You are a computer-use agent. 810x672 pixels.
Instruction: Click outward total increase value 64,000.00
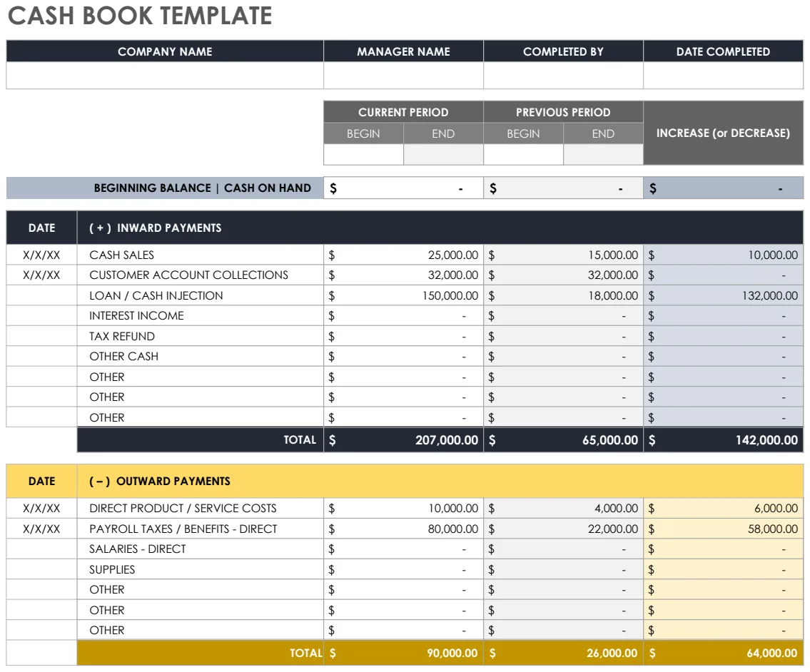tap(771, 653)
